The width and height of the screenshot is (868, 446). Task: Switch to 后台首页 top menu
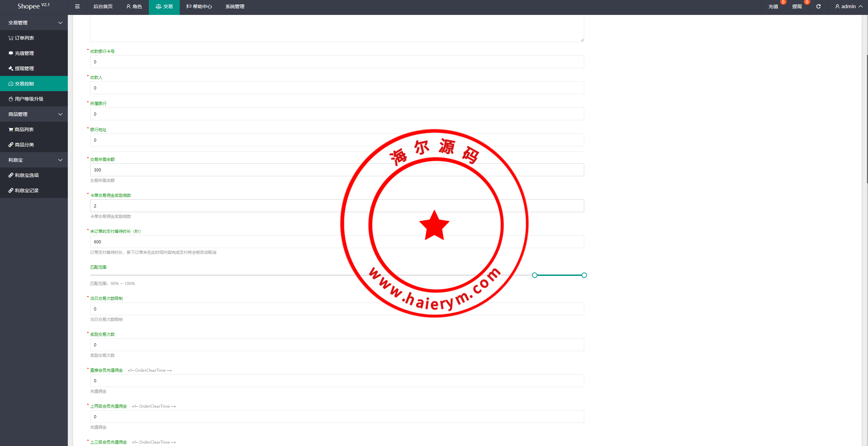pos(103,6)
